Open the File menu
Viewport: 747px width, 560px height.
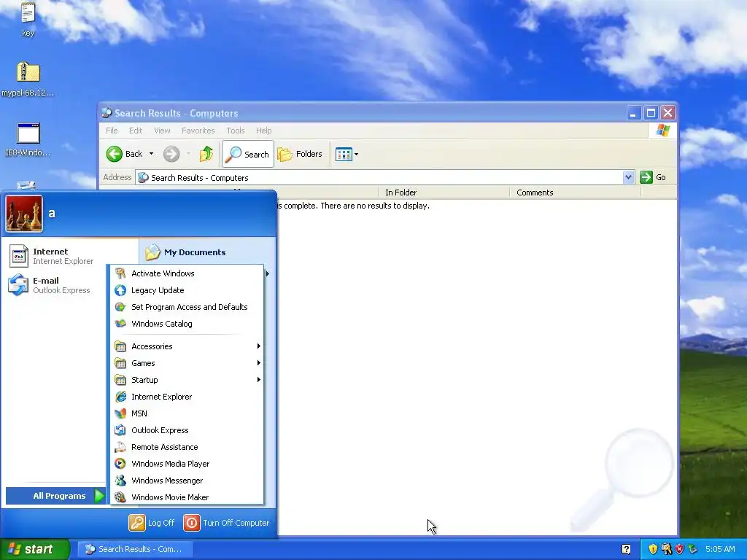point(112,131)
